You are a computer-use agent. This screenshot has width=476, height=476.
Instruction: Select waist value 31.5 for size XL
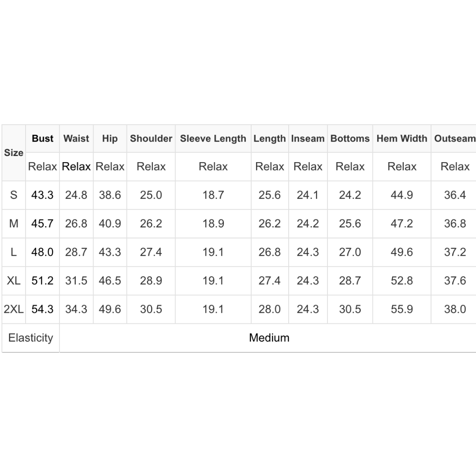[76, 281]
